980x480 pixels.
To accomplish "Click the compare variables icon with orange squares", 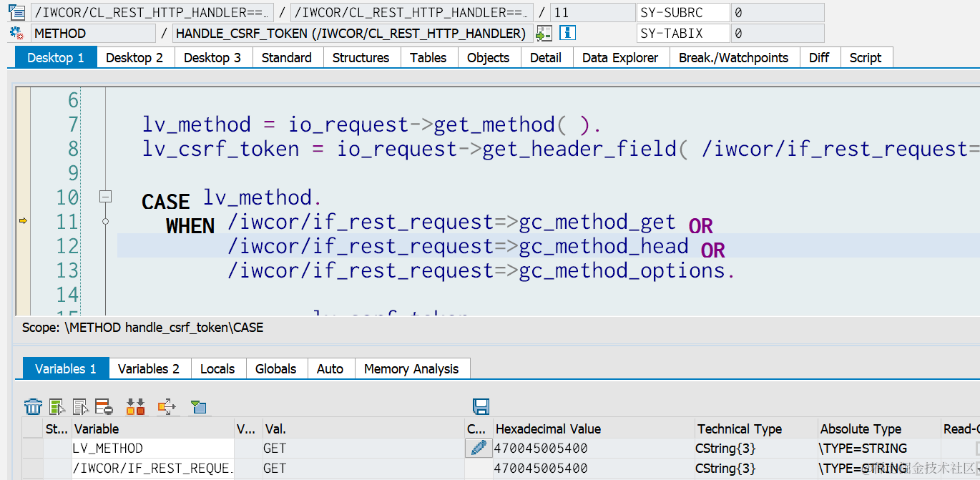I will 135,406.
